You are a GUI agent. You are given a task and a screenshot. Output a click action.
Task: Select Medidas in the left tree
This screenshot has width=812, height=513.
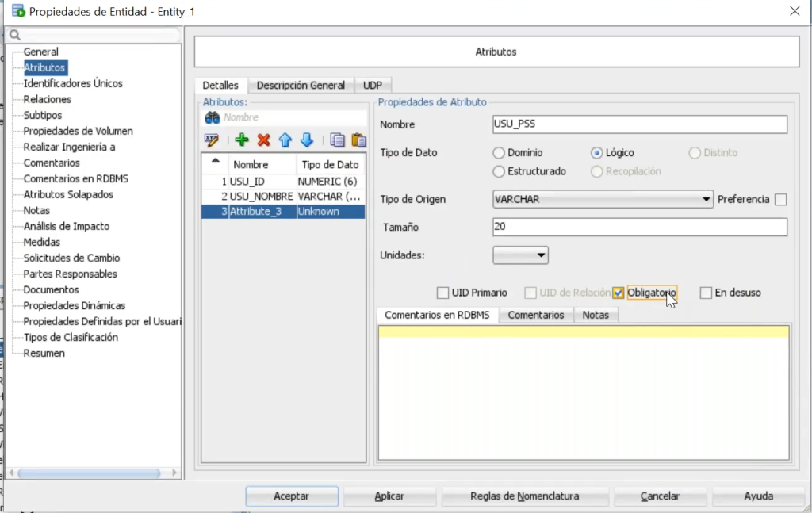coord(42,243)
